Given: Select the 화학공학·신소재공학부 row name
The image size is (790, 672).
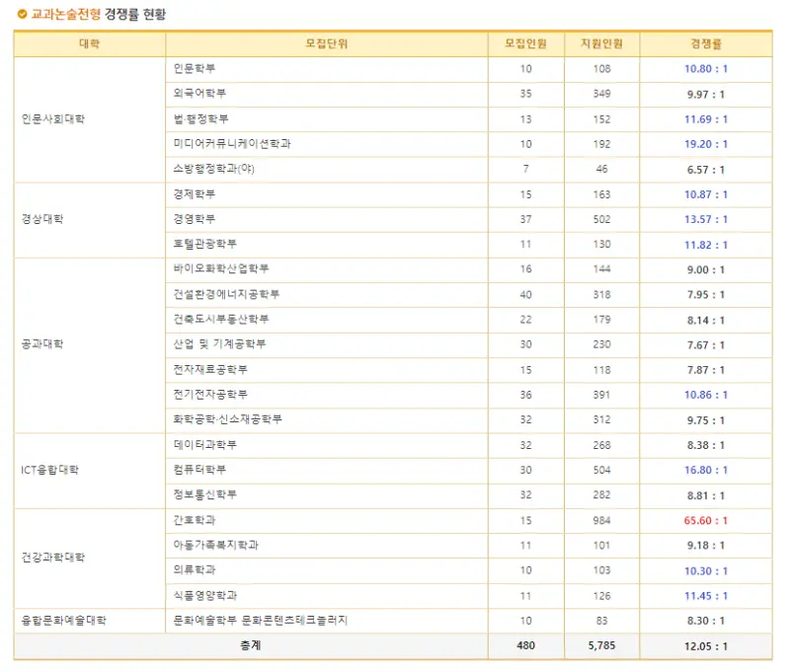Looking at the screenshot, I should click(228, 419).
